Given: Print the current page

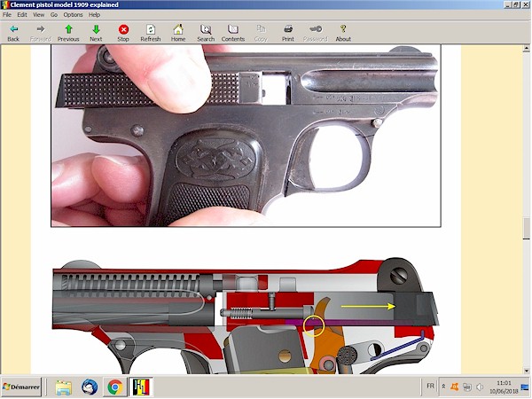Looking at the screenshot, I should (x=288, y=33).
